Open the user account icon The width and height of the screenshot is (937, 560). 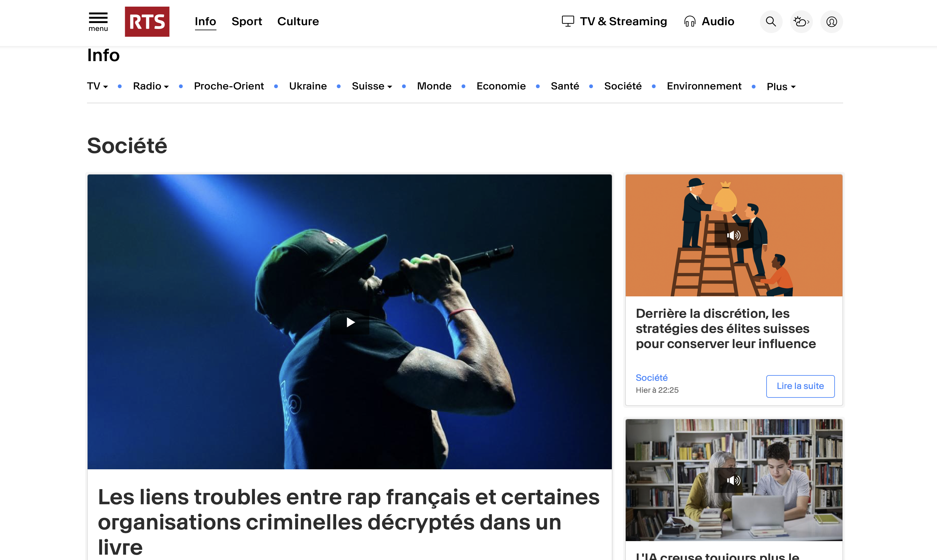click(831, 21)
